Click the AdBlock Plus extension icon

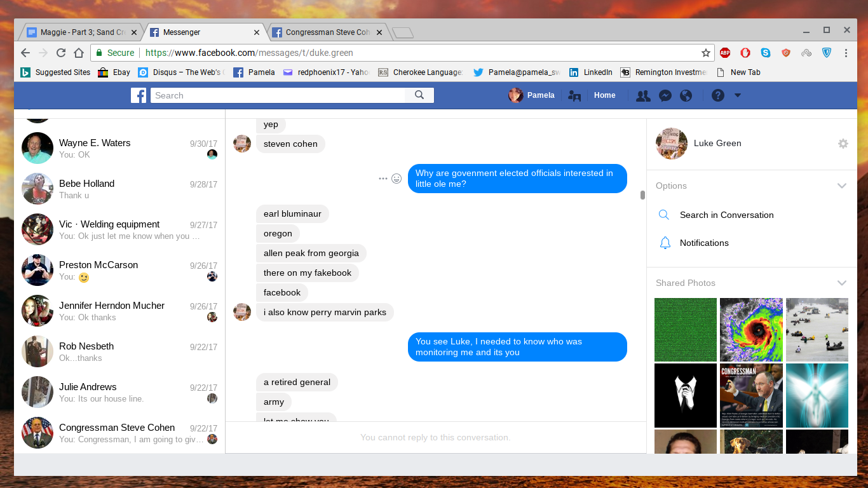[x=725, y=53]
